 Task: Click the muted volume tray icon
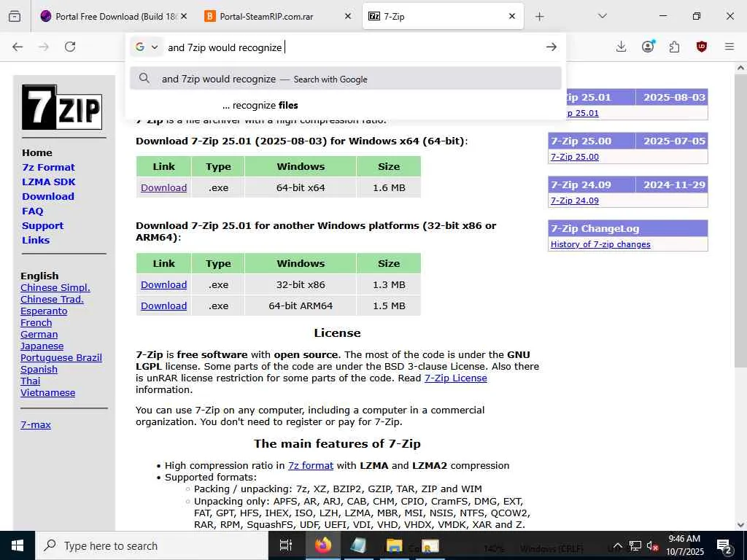pos(652,545)
